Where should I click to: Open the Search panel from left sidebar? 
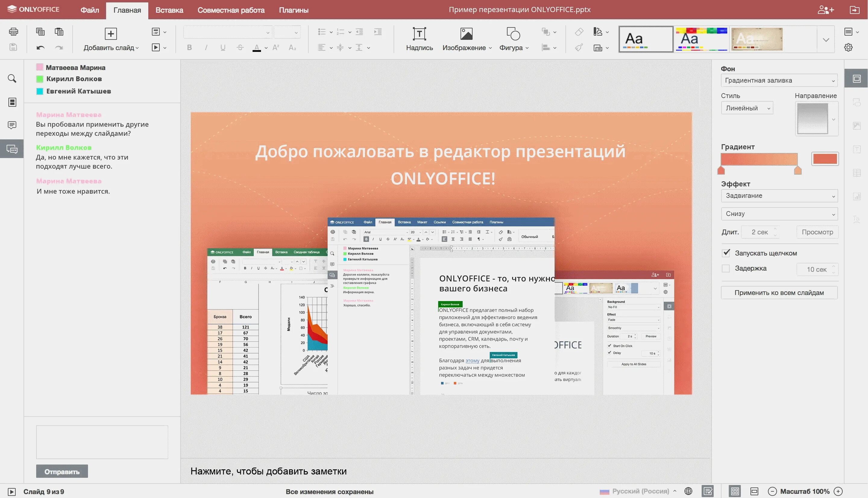(x=12, y=79)
